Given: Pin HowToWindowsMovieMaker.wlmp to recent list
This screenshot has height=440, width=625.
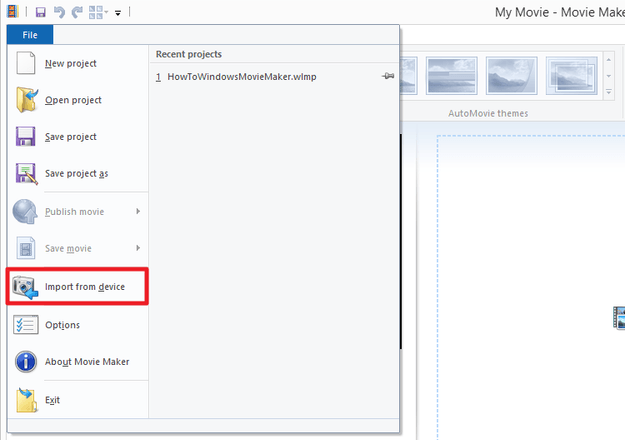Looking at the screenshot, I should pos(388,76).
